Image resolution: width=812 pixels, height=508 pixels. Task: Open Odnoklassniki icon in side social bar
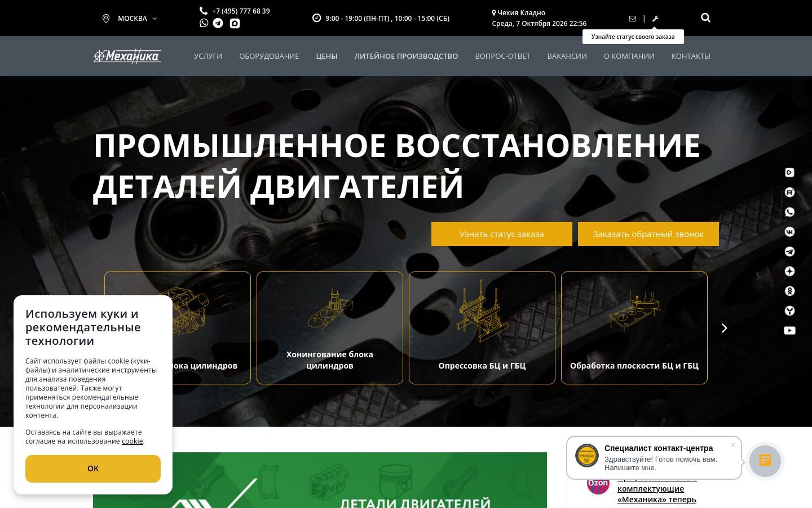[x=789, y=291]
